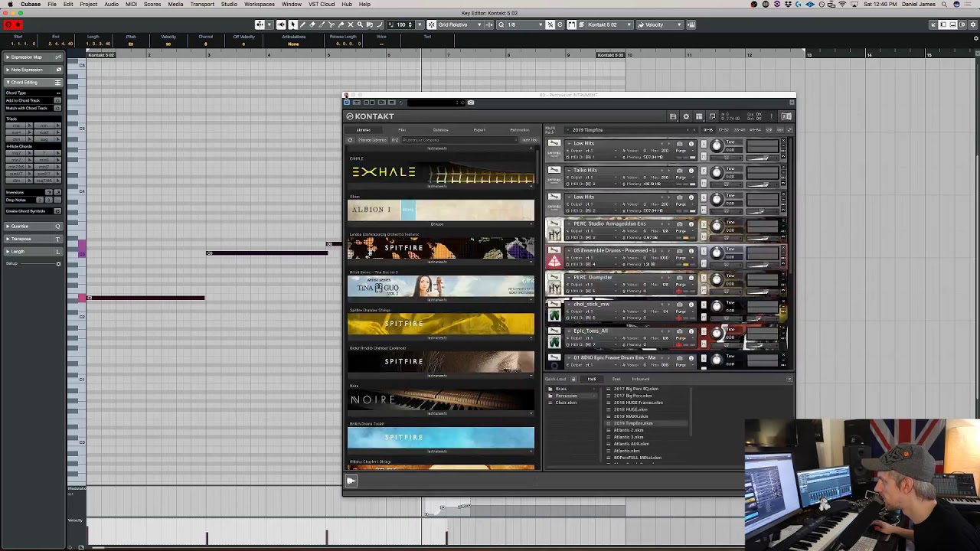Toggle Solo on dhol_stick_mw instrument
This screenshot has width=980, height=551.
coord(704,304)
